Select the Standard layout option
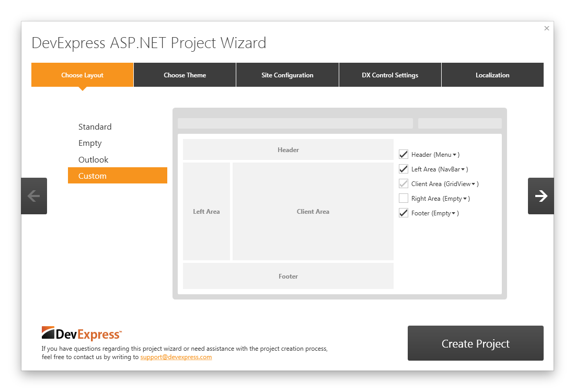Viewport: 575px width, 392px height. 95,126
